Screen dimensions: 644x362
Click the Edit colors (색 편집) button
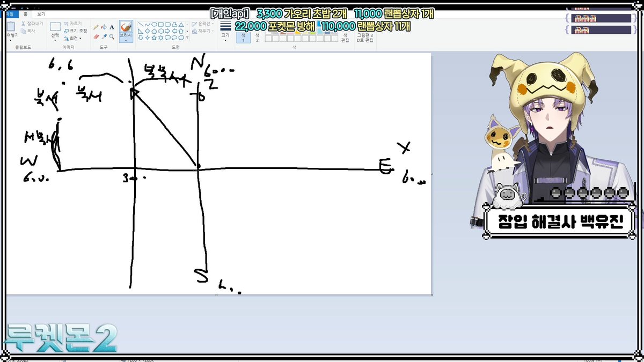coord(345,37)
